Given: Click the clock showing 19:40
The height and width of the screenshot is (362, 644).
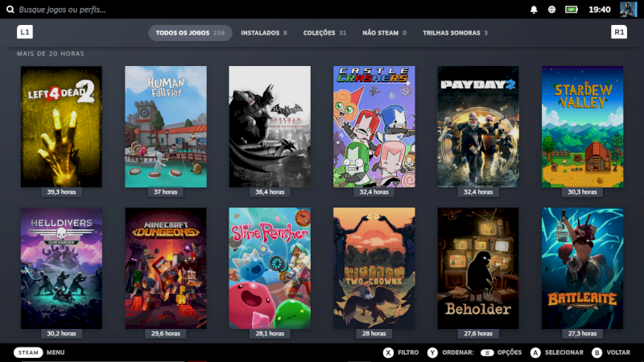Looking at the screenshot, I should click(x=599, y=10).
